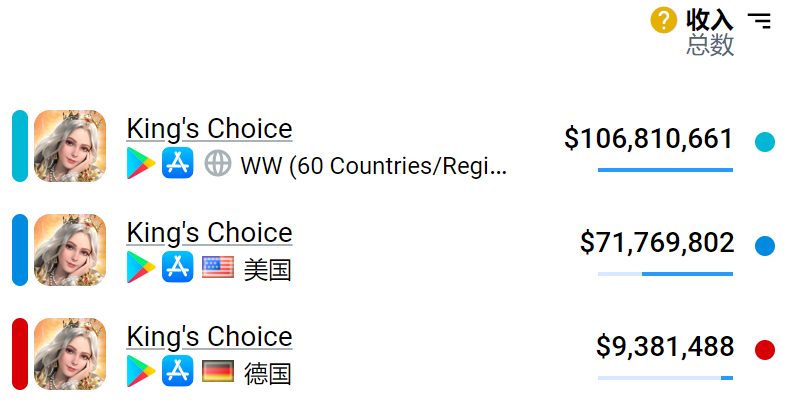Click the App Store icon in the 美国 row

tap(177, 267)
